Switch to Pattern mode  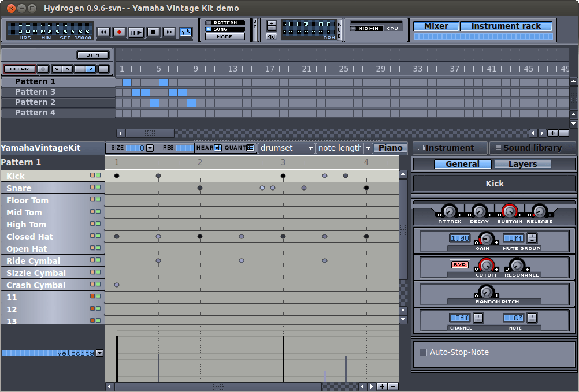click(225, 23)
